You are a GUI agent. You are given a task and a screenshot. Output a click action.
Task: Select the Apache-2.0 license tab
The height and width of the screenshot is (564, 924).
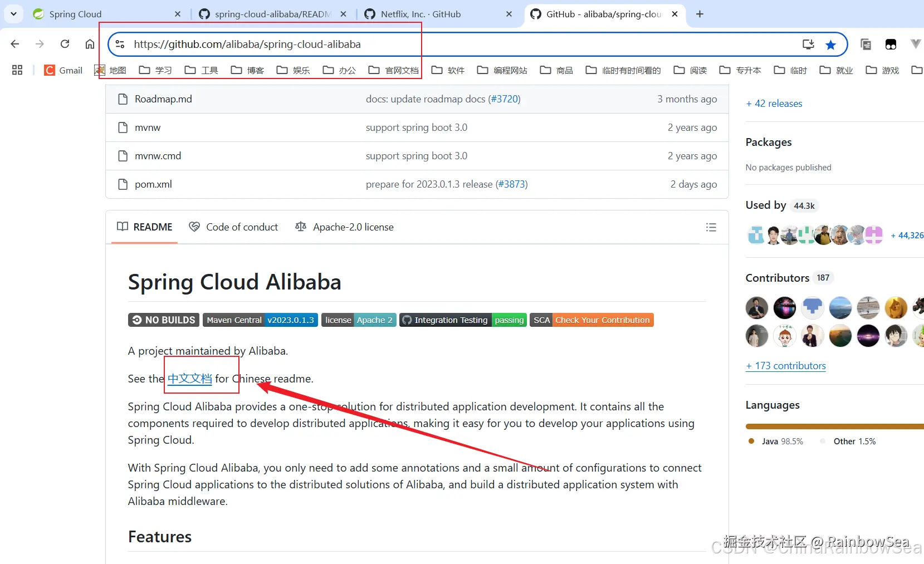[345, 227]
